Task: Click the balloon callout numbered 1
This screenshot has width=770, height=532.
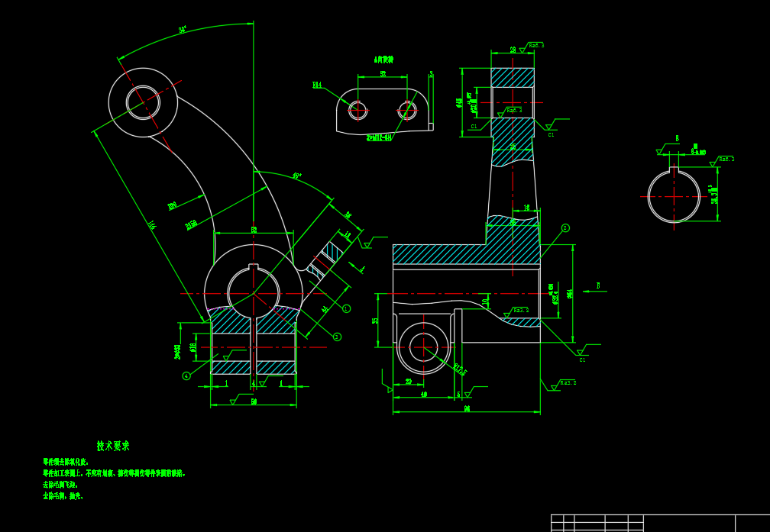Action: (x=346, y=308)
